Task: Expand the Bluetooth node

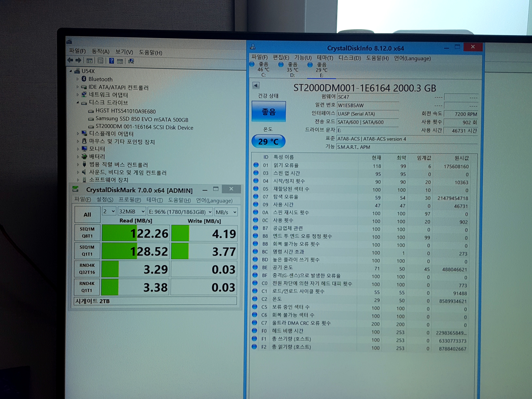Action: (77, 79)
